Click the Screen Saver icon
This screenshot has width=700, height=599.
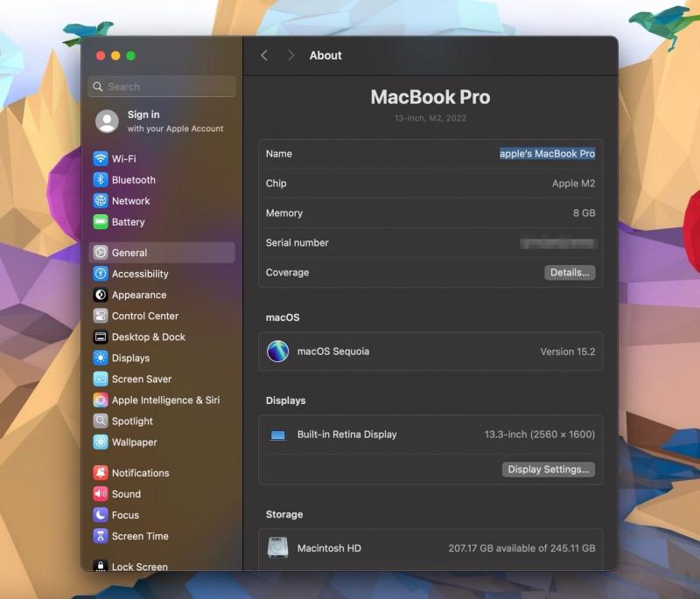tap(101, 379)
